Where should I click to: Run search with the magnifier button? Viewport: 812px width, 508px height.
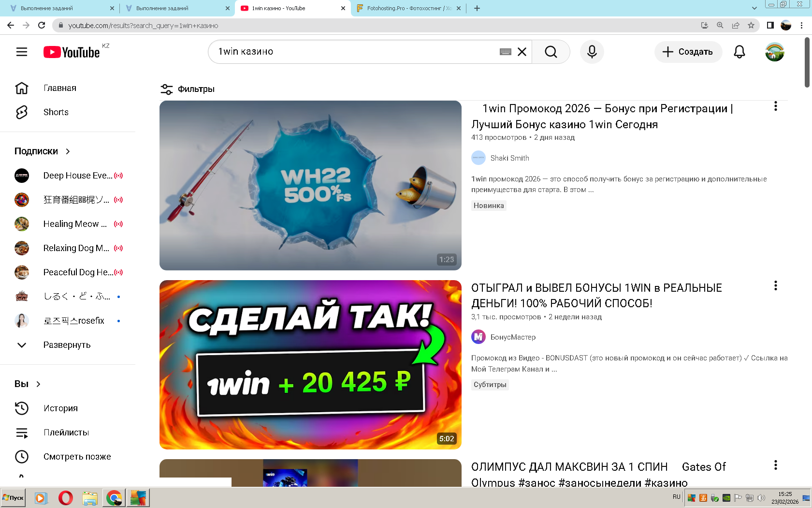[551, 52]
